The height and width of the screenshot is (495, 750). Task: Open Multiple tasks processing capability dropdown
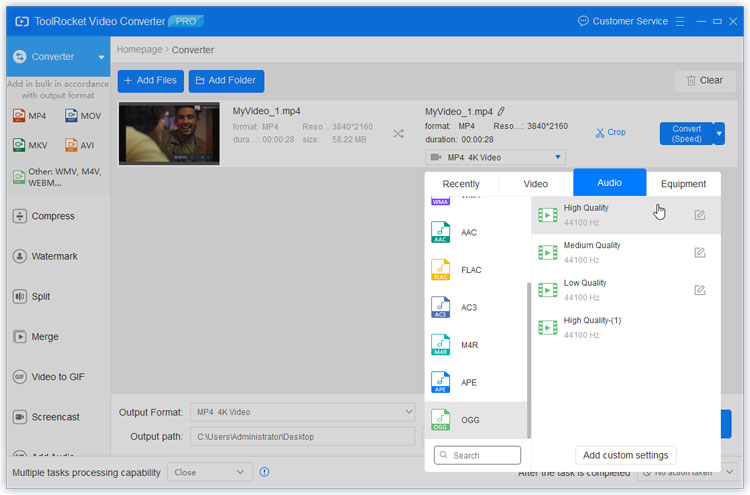209,472
